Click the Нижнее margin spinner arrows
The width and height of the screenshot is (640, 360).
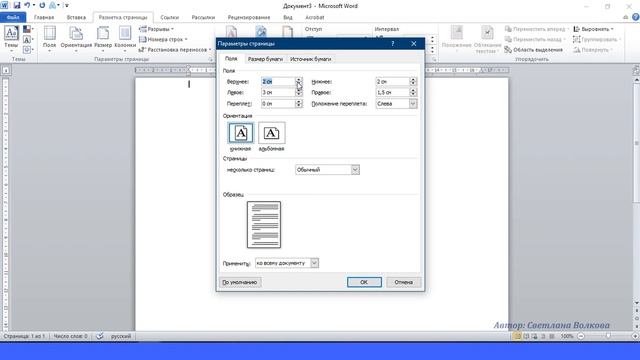(x=413, y=82)
